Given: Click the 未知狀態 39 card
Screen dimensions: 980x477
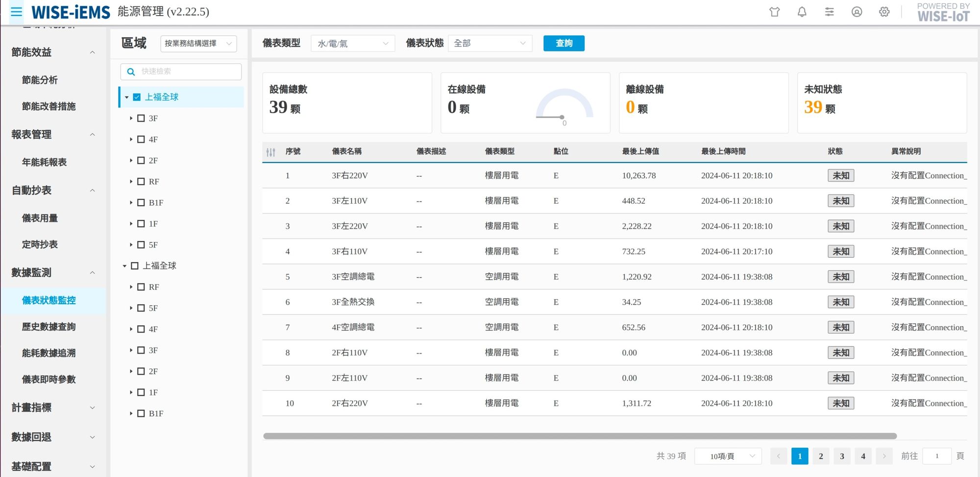Looking at the screenshot, I should click(x=882, y=103).
